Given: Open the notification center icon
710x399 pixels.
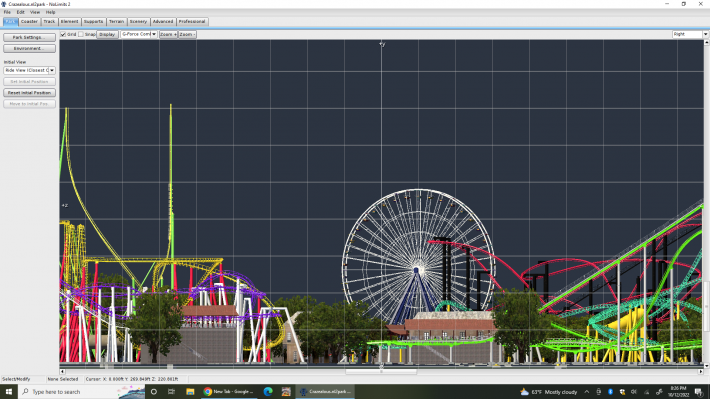Looking at the screenshot, I should pyautogui.click(x=700, y=392).
